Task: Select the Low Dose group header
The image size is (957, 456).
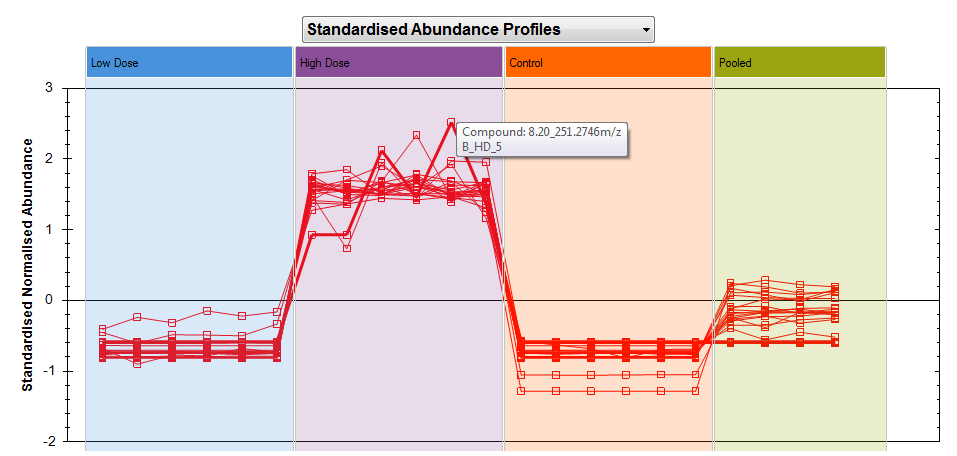Action: (189, 62)
